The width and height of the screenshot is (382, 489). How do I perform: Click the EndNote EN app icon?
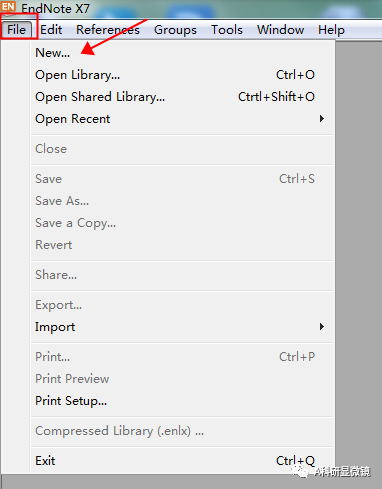(8, 7)
